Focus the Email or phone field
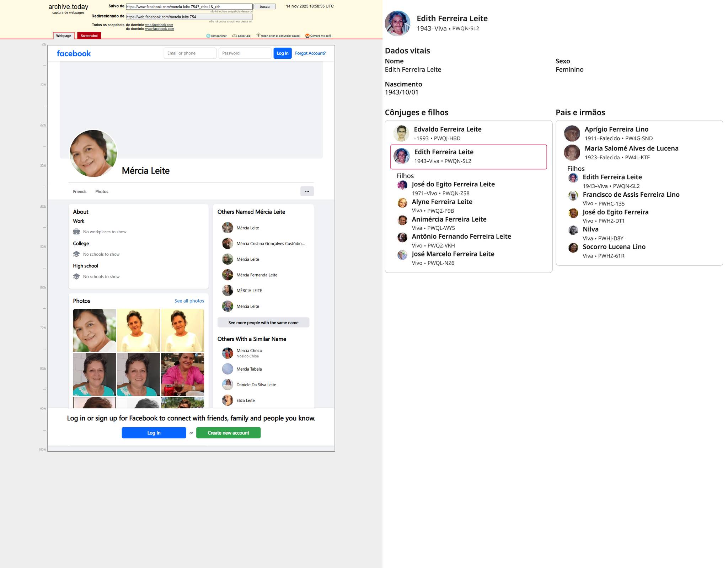 point(190,53)
